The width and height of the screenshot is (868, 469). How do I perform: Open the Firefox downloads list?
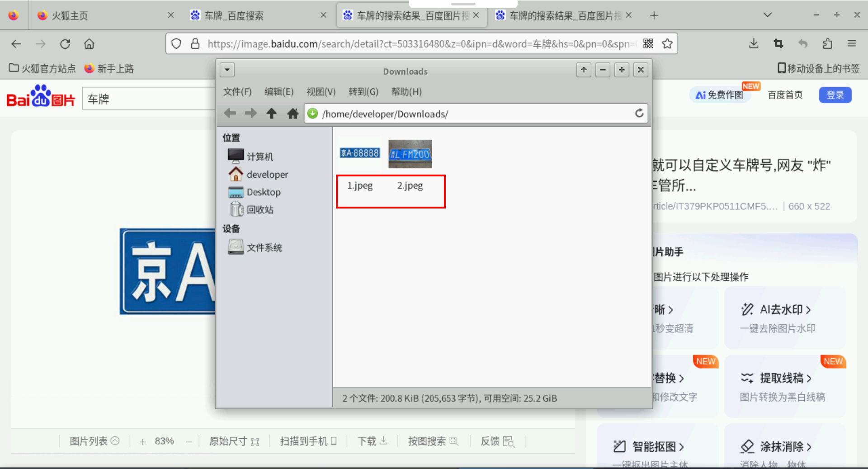[753, 43]
